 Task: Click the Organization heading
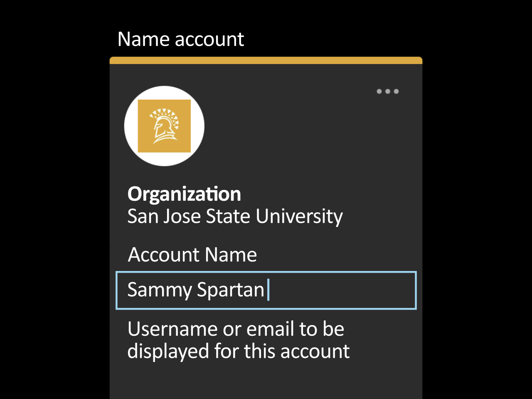184,194
